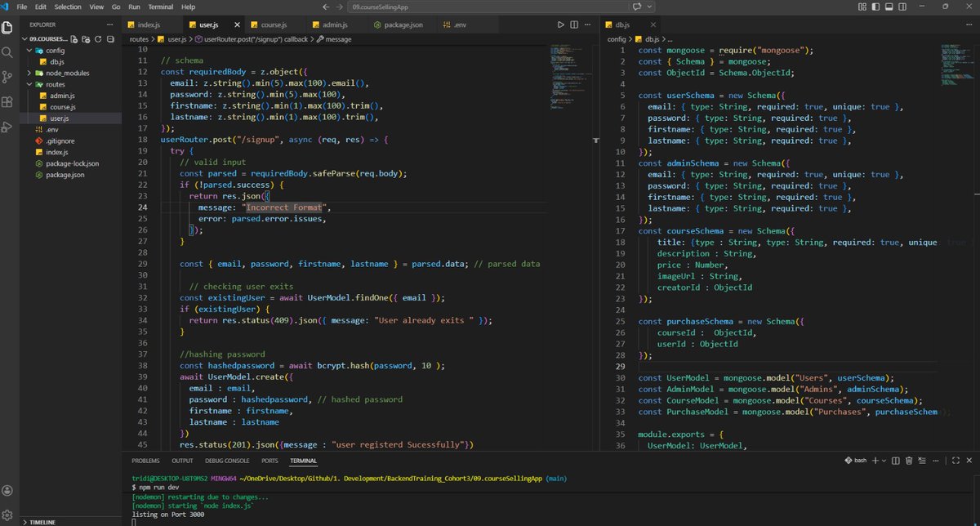Kill the terminal using the trash icon
The height and width of the screenshot is (526, 980).
[909, 460]
